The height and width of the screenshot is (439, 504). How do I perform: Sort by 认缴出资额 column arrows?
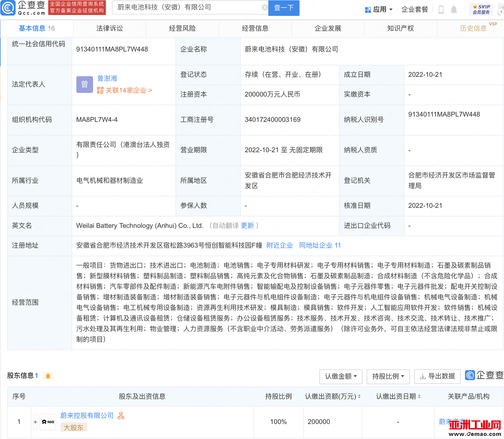pos(359,396)
